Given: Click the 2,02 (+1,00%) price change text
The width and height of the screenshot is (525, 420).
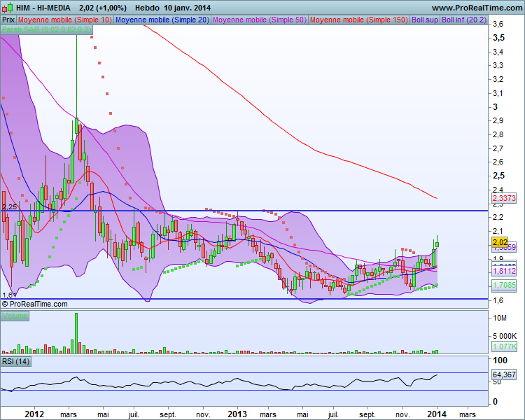Looking at the screenshot, I should pyautogui.click(x=103, y=8).
